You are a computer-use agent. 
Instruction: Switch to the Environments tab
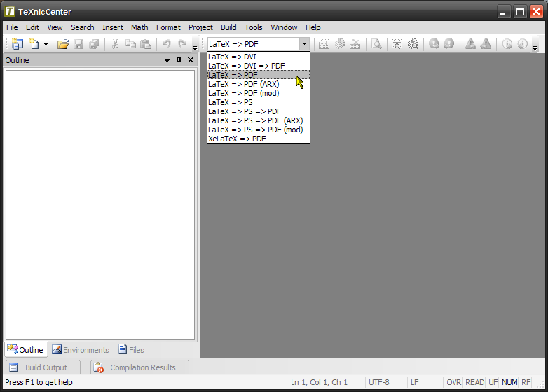point(81,349)
